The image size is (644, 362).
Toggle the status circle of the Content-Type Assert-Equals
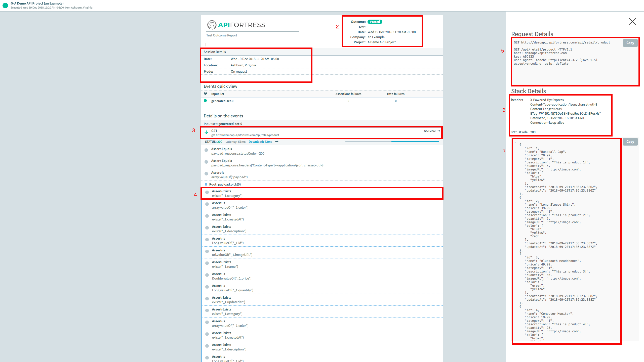coord(206,162)
